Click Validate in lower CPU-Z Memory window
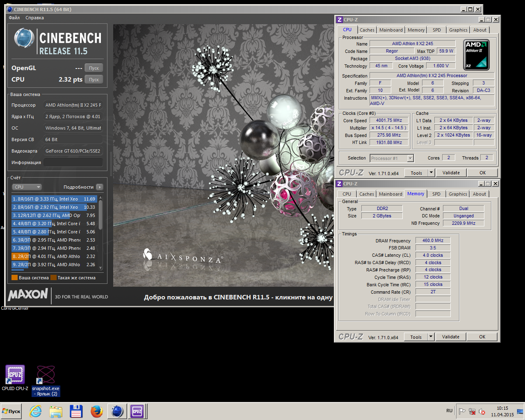This screenshot has height=420, width=525. 451,337
